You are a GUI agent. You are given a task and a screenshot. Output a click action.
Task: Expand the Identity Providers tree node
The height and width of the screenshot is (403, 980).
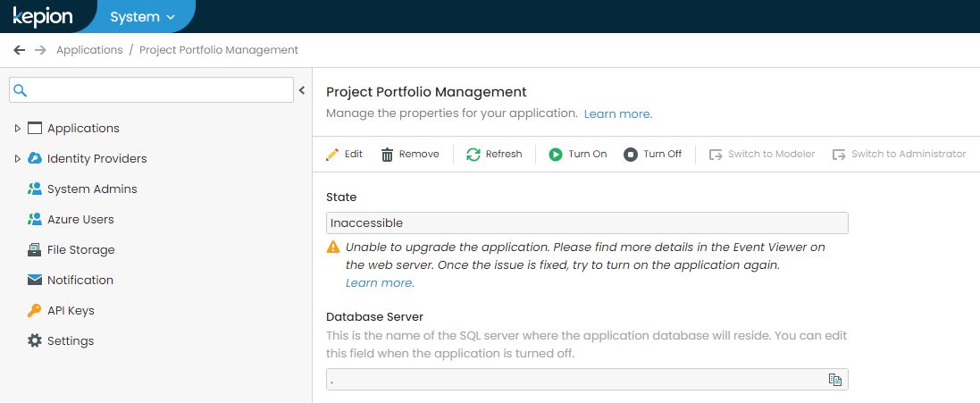coord(18,159)
